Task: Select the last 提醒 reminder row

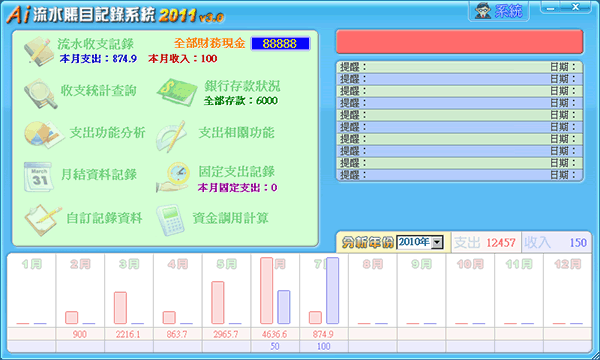Action: (459, 175)
